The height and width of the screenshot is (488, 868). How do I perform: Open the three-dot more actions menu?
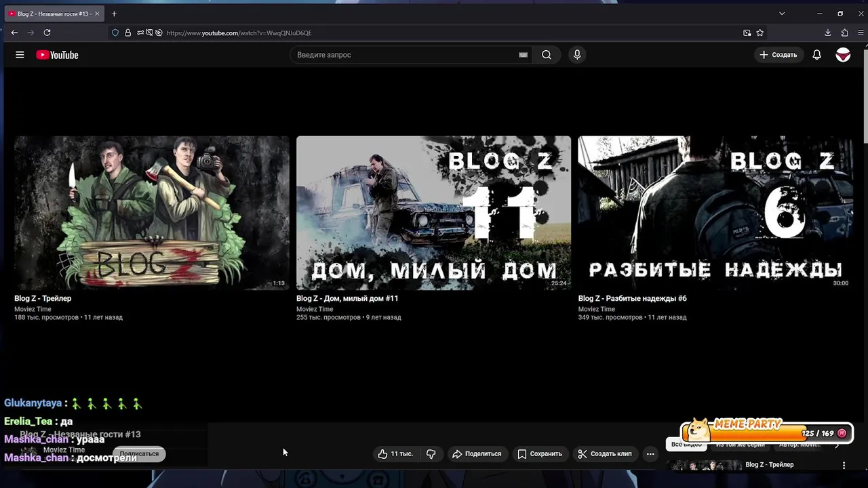coord(650,454)
